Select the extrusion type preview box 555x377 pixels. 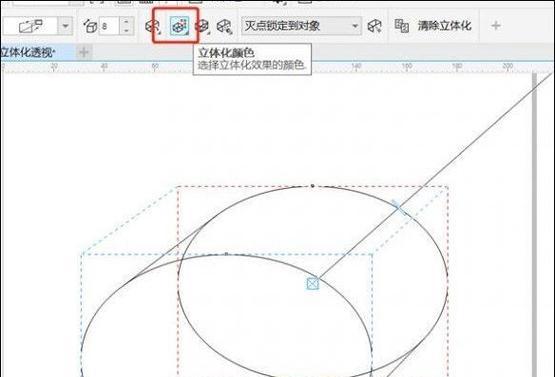click(x=30, y=26)
